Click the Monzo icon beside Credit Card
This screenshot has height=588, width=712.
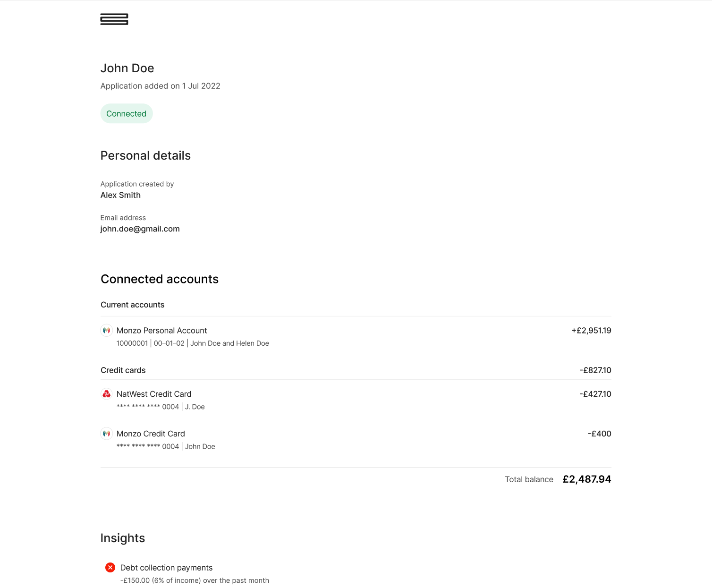pyautogui.click(x=107, y=434)
